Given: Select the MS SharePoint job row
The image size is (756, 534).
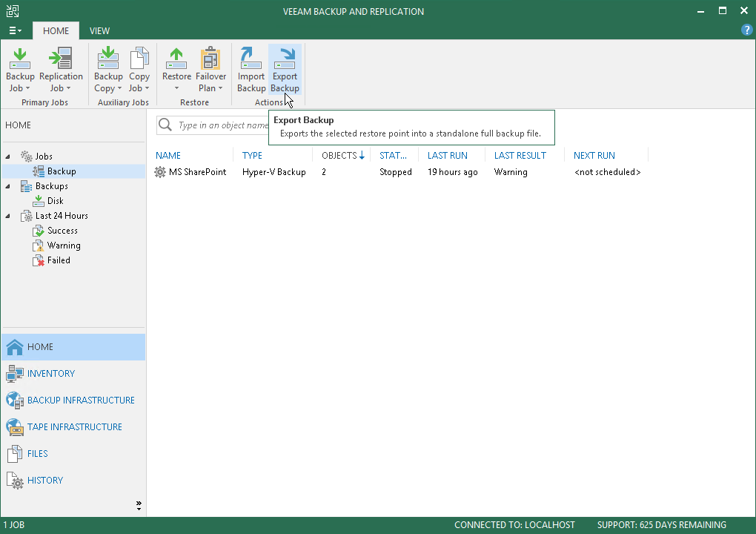Looking at the screenshot, I should tap(399, 172).
